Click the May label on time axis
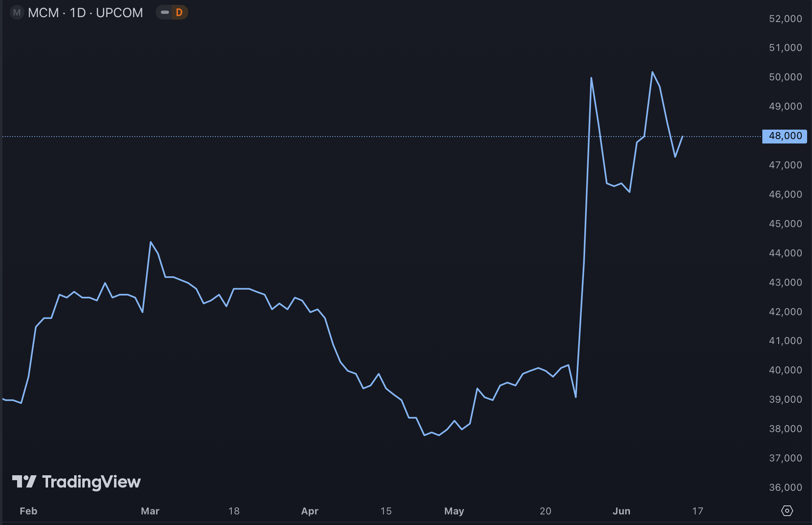The image size is (812, 525). click(454, 511)
